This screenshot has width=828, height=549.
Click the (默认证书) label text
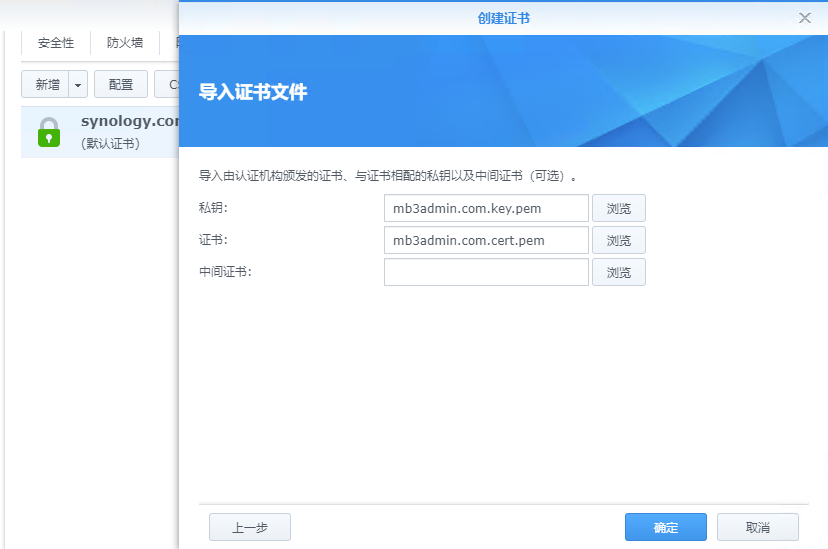[110, 144]
